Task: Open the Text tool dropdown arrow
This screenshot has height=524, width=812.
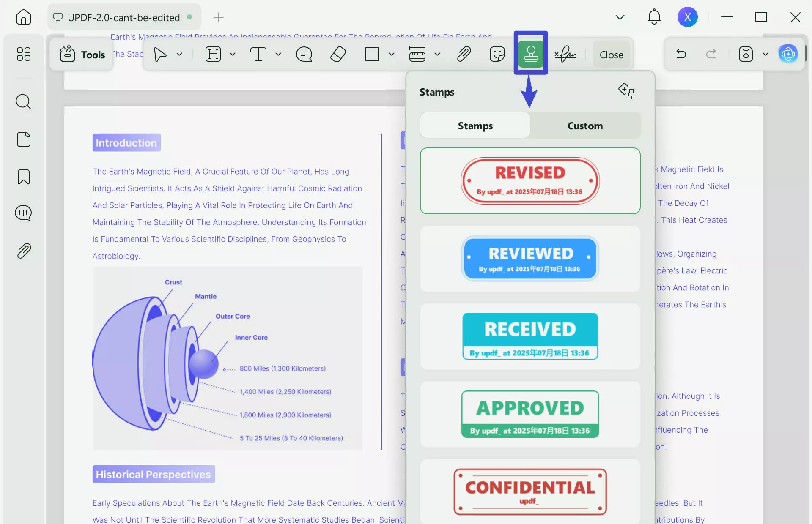Action: (278, 54)
